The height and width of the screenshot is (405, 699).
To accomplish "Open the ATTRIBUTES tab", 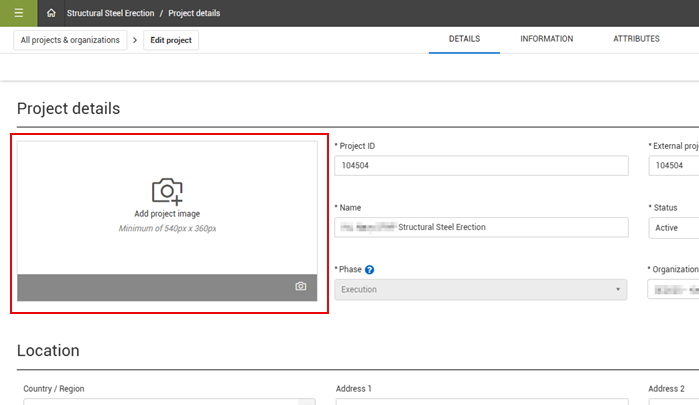I will coord(636,39).
